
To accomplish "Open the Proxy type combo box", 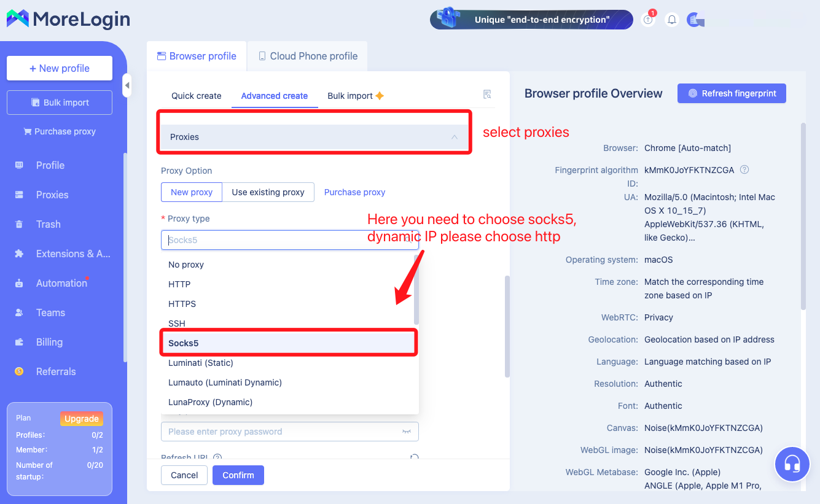I will click(x=290, y=240).
